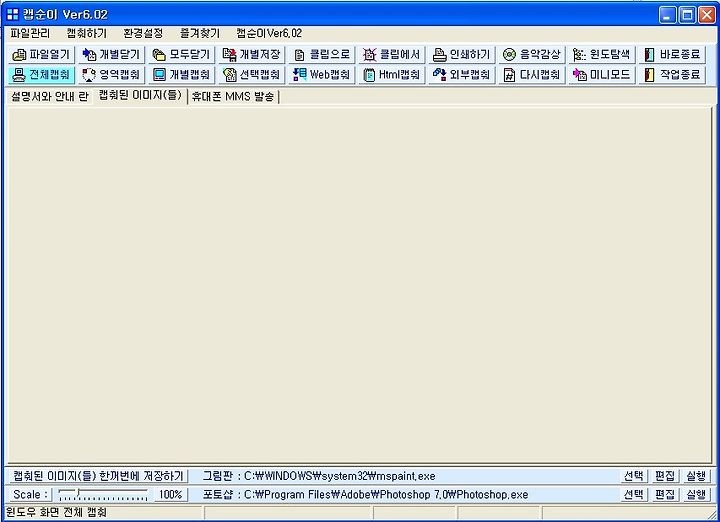Click the 실행 button for 그림판
The width and height of the screenshot is (720, 522).
(696, 476)
